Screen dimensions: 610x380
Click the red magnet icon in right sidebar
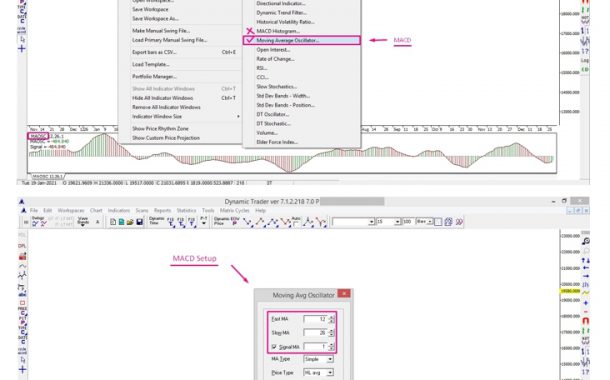[585, 321]
